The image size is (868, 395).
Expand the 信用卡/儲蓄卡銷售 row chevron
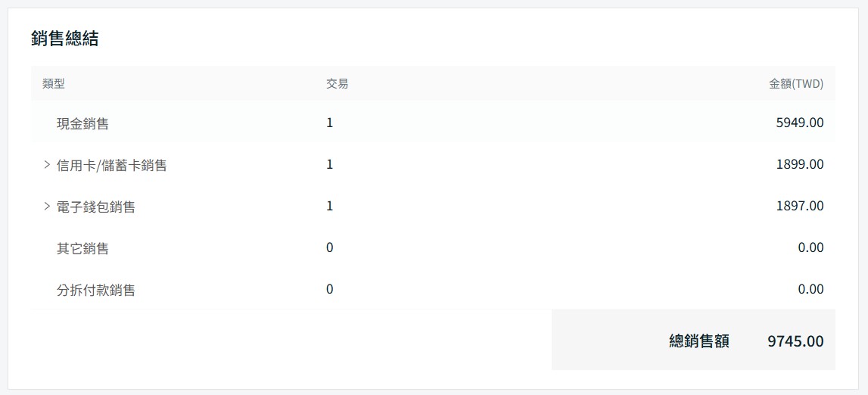click(x=47, y=164)
